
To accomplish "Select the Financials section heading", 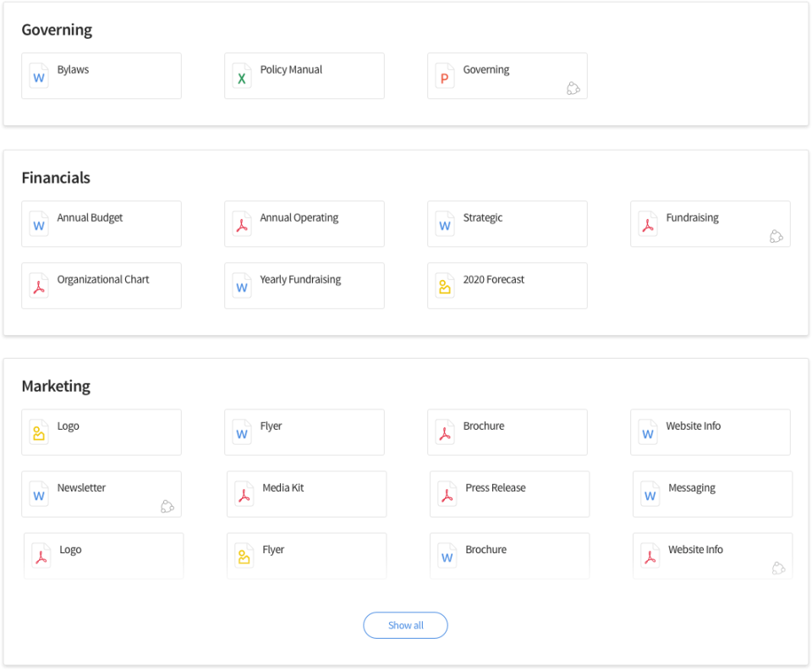I will [56, 178].
